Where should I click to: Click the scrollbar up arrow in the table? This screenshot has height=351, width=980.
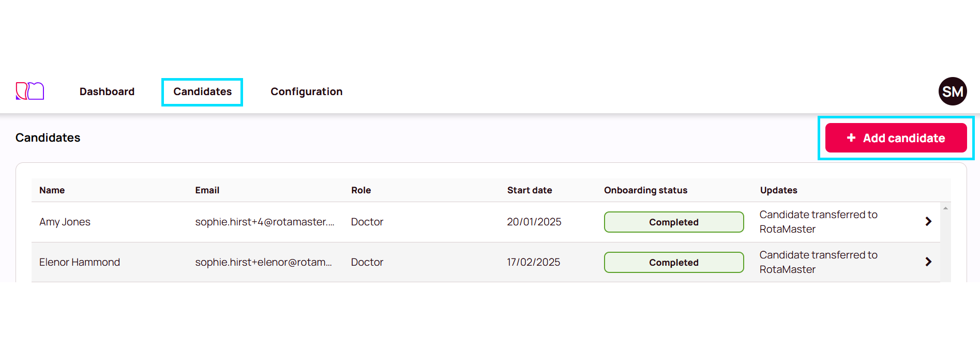(945, 208)
